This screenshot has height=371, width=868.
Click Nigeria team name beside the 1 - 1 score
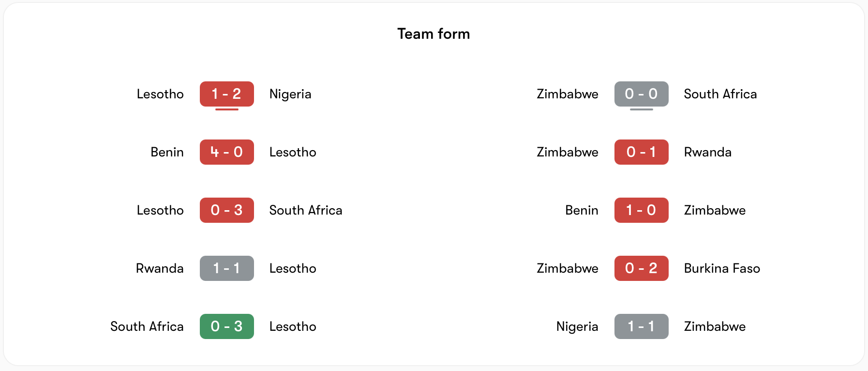click(577, 326)
